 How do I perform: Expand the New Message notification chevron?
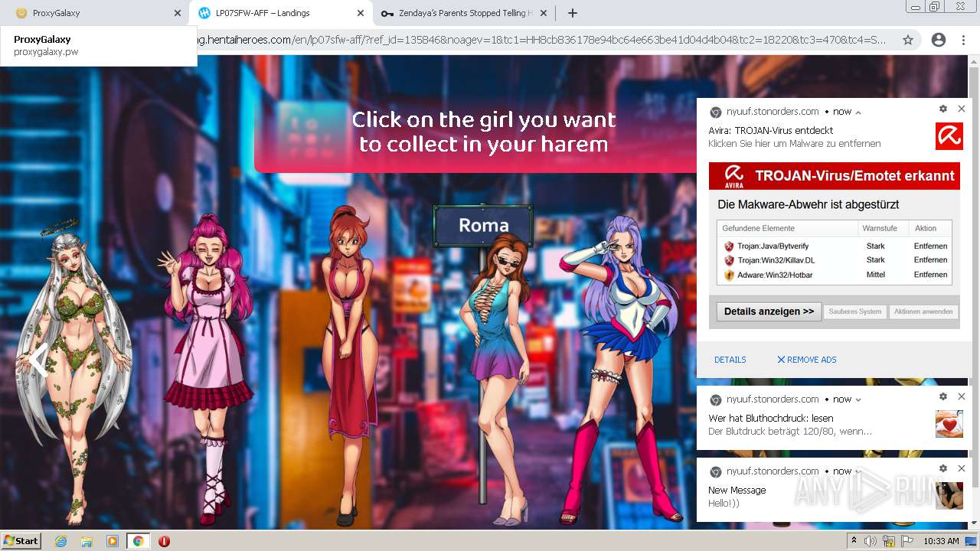point(858,471)
